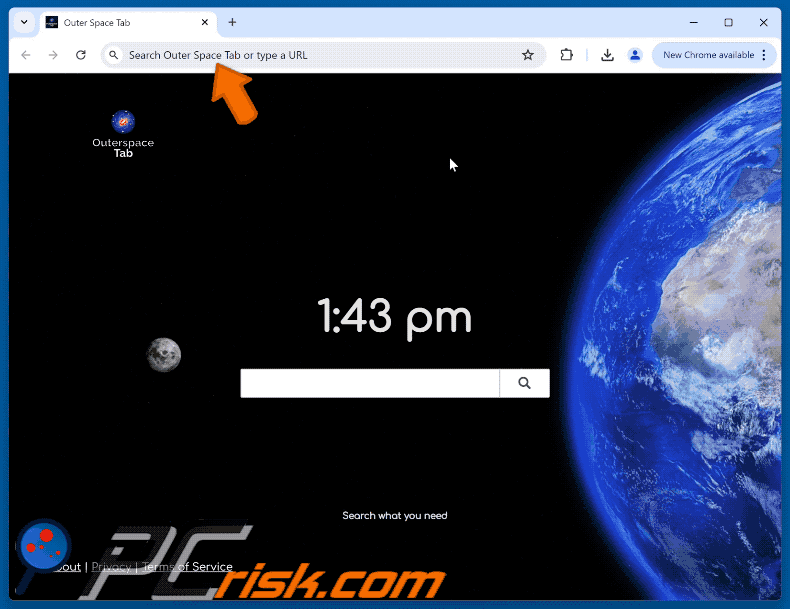The height and width of the screenshot is (609, 790).
Task: Click the address bar magnifier icon
Action: click(x=114, y=55)
